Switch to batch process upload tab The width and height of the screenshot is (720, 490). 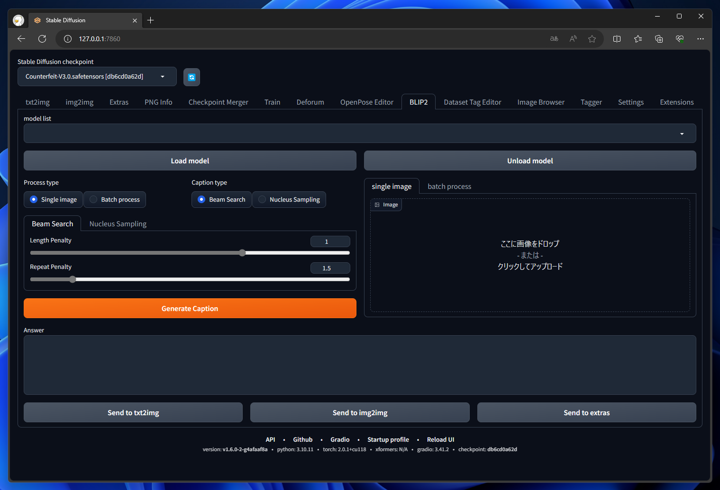pyautogui.click(x=449, y=186)
